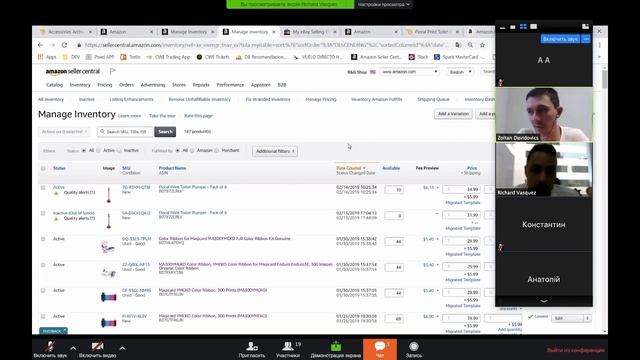The height and width of the screenshot is (360, 640).
Task: Select the Status Active radio button
Action: click(98, 151)
